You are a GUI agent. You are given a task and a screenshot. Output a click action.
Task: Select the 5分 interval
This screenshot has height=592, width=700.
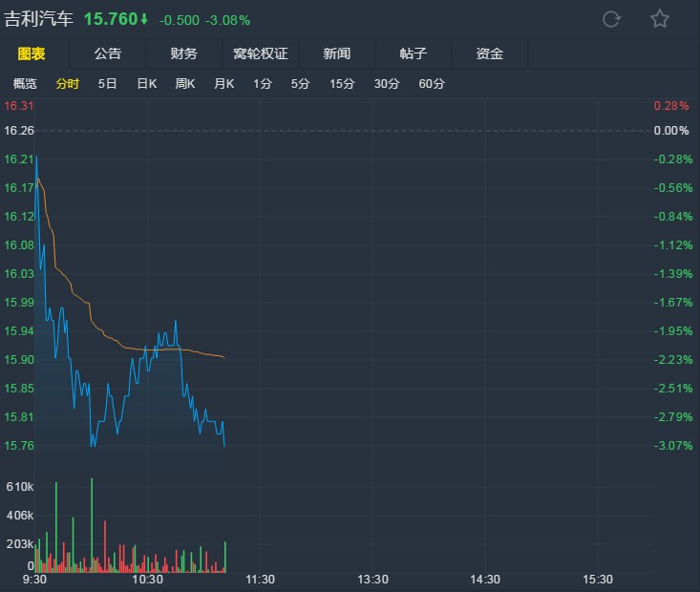point(301,84)
